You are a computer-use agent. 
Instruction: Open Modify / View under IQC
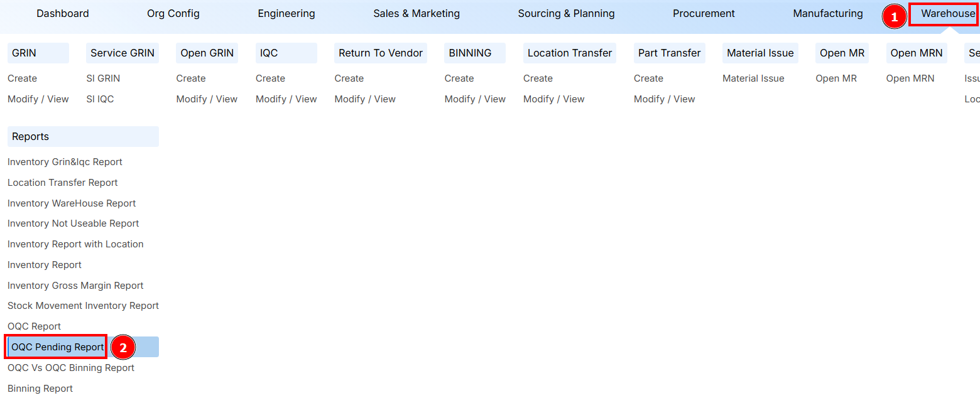tap(286, 99)
